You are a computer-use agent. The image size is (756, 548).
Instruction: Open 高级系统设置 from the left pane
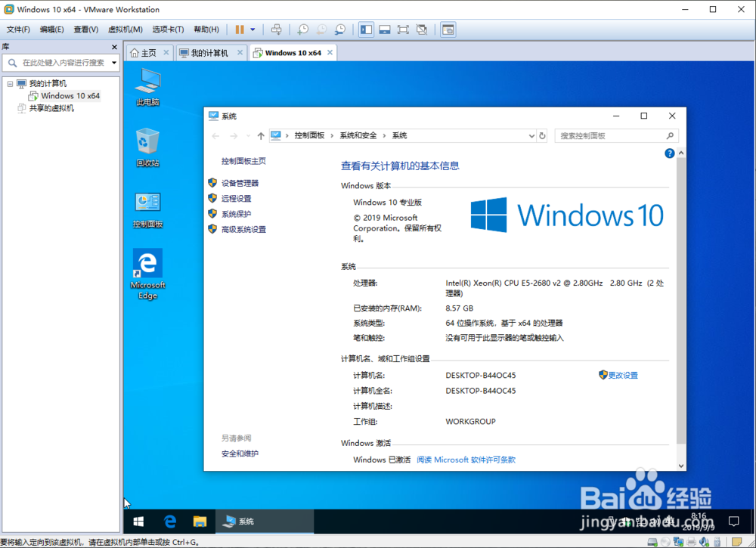pyautogui.click(x=243, y=230)
